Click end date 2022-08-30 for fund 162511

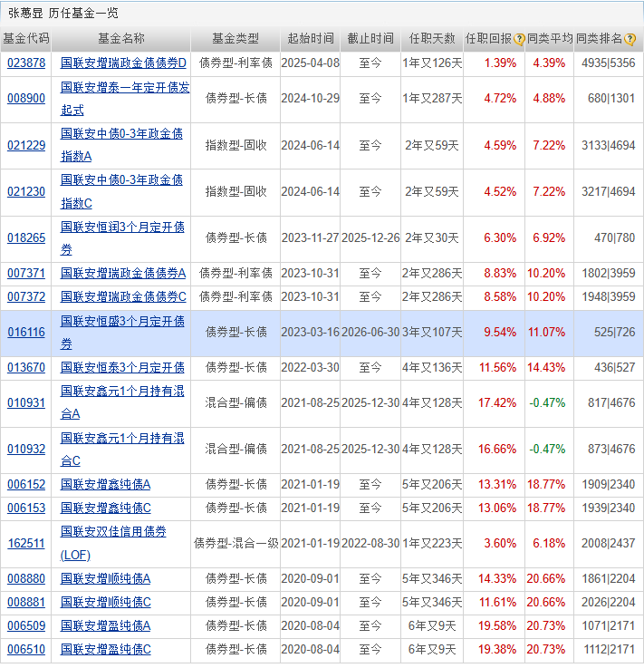pos(370,544)
